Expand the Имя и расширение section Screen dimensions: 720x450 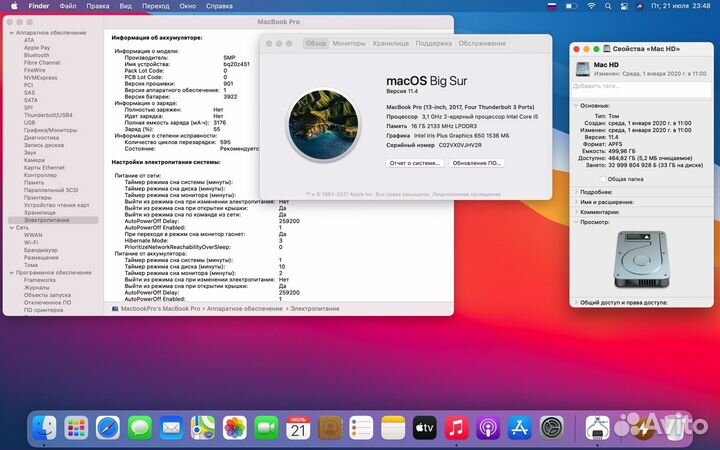576,202
